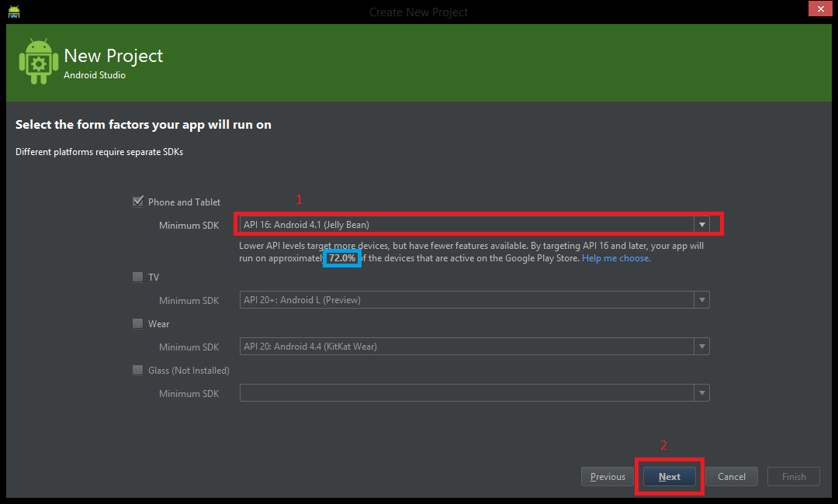Click the Create New Project title bar
Screen dimensions: 838x504
point(418,12)
